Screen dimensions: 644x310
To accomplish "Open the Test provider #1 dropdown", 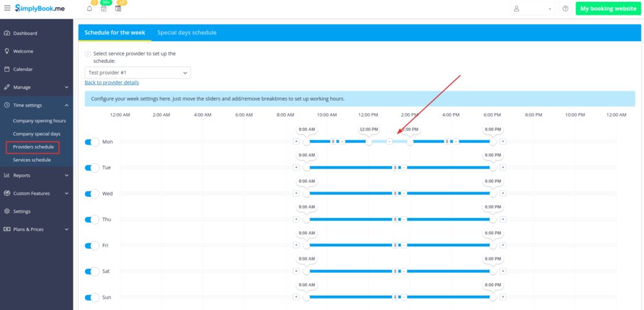I will (137, 73).
